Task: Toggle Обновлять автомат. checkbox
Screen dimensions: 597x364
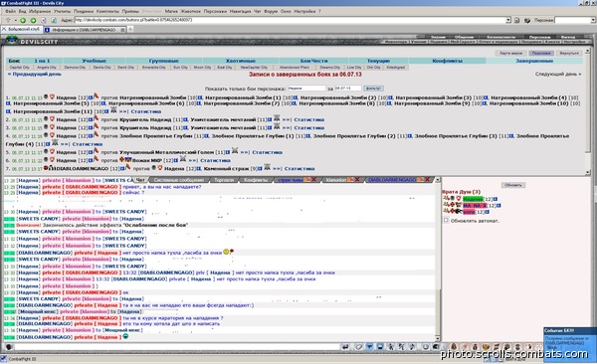Action: click(x=446, y=221)
